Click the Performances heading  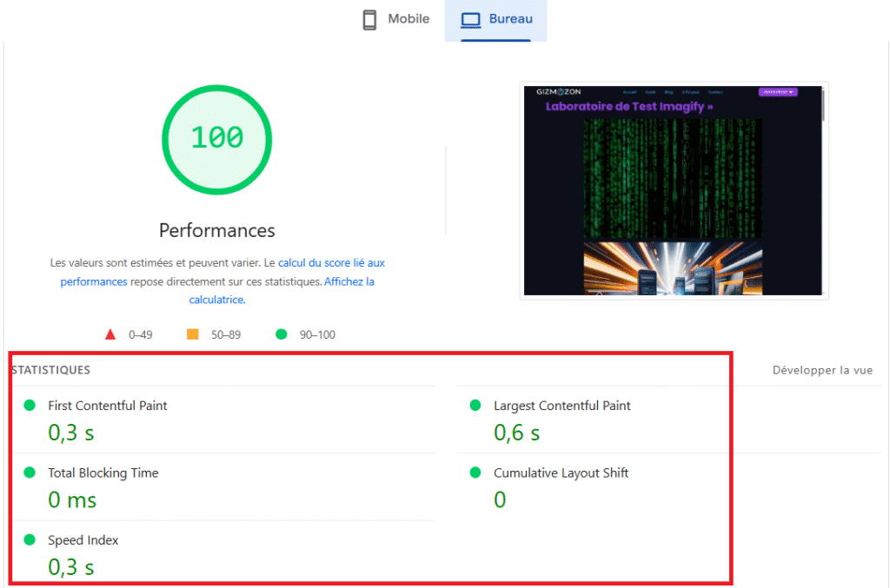click(216, 230)
